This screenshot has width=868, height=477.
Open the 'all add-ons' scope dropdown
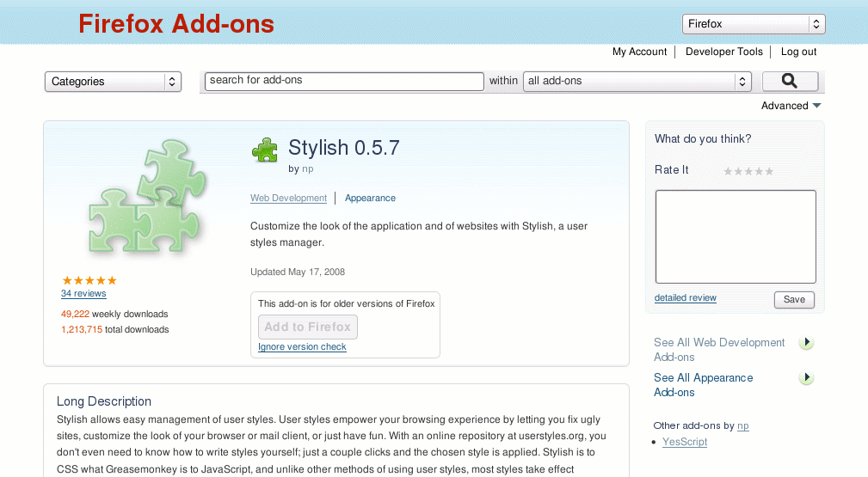(637, 82)
